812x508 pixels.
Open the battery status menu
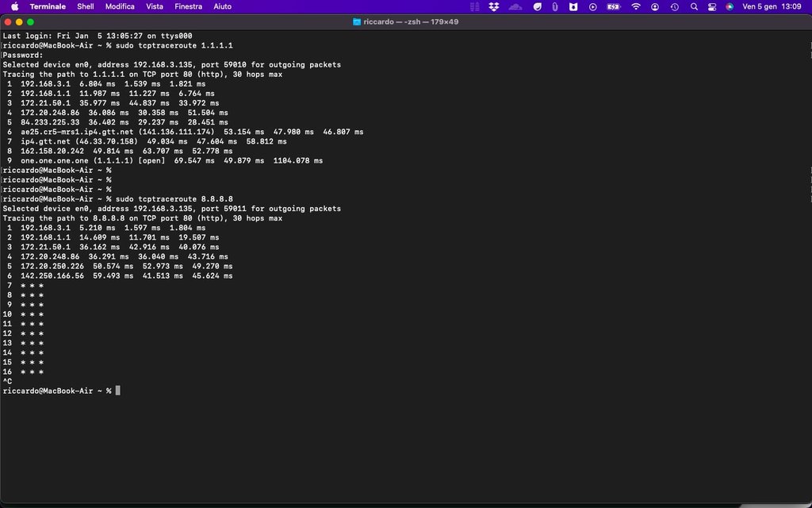(613, 6)
